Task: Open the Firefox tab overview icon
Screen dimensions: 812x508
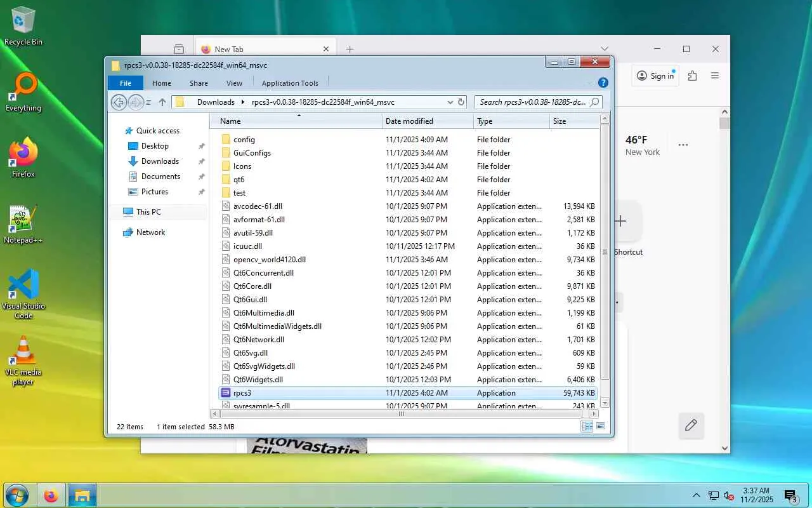Action: coord(179,49)
